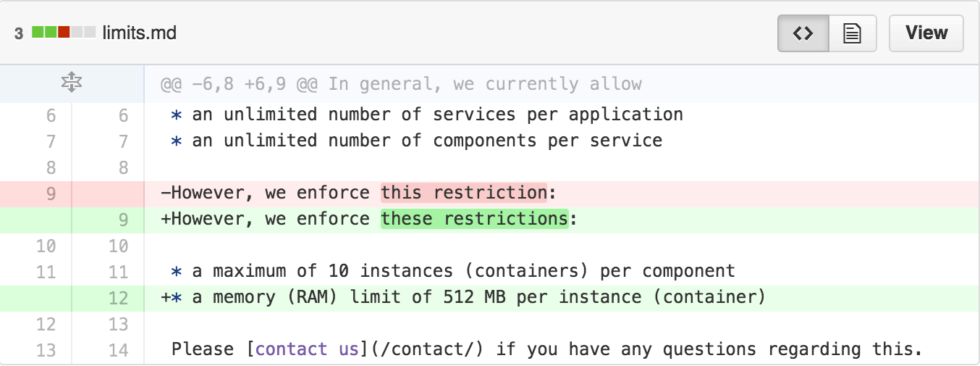This screenshot has width=980, height=366.
Task: Click new line number 14
Action: [x=118, y=350]
